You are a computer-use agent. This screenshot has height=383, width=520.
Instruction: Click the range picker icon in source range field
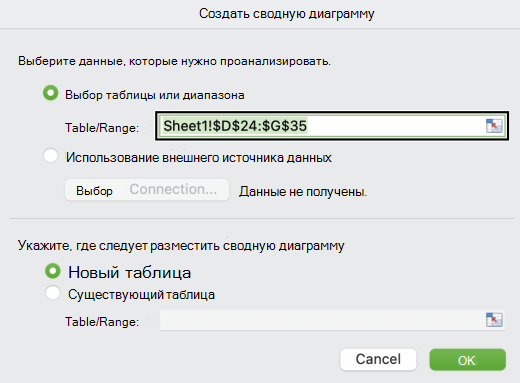tap(494, 126)
